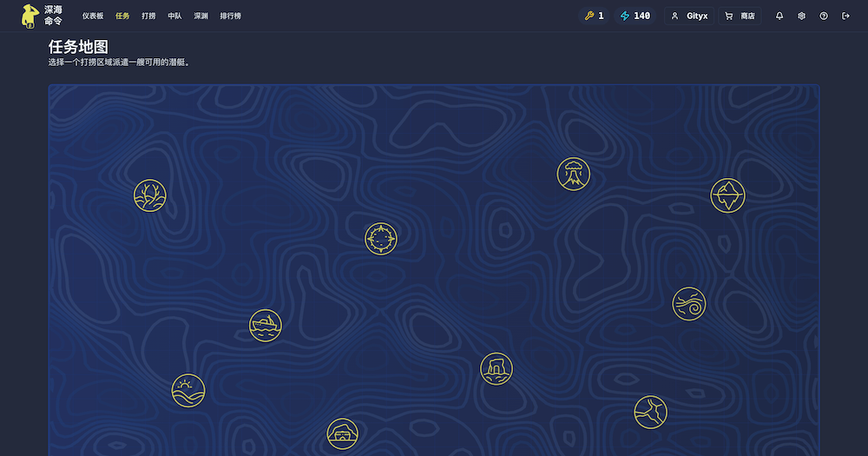Viewport: 868px width, 456px height.
Task: Click the help question mark icon
Action: tap(824, 16)
